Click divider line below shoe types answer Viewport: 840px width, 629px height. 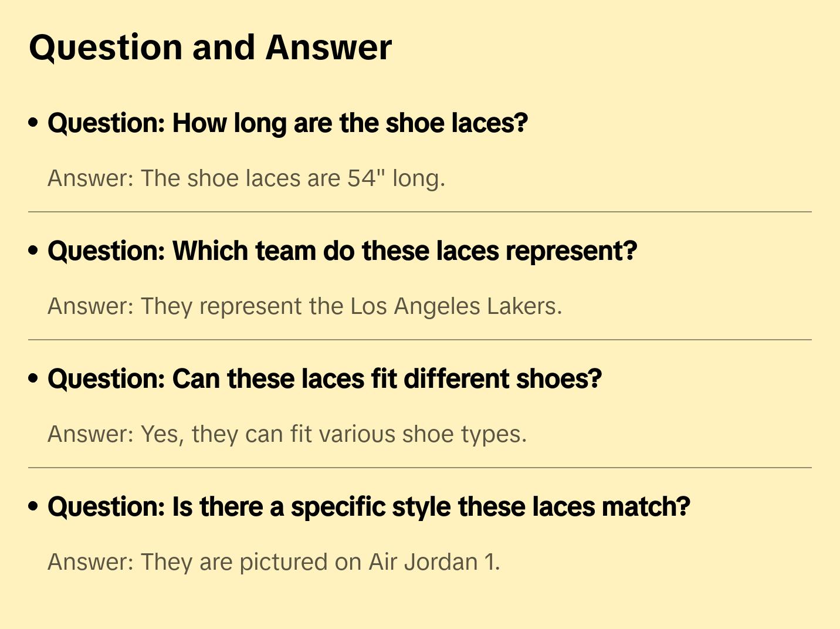point(419,468)
